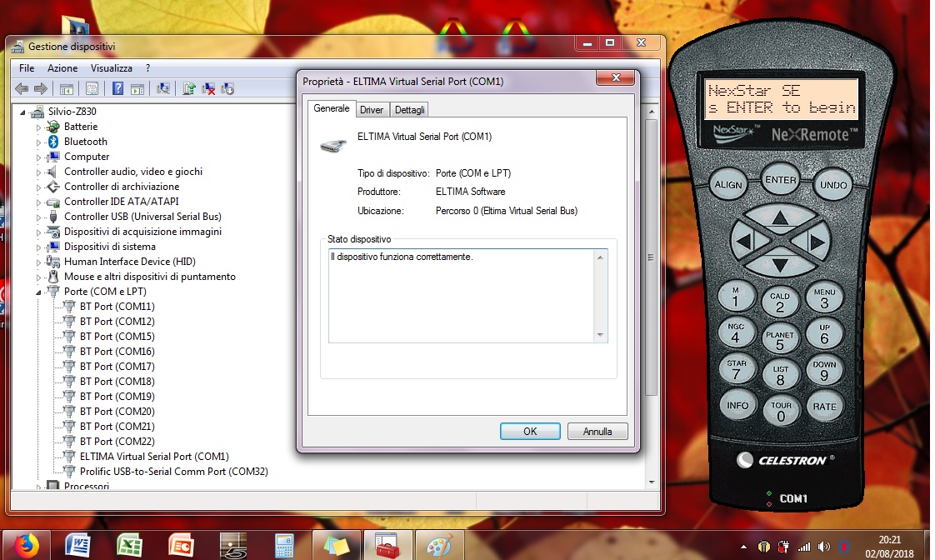The image size is (935, 560).
Task: Open the Sticky Notes taskbar icon
Action: (x=337, y=546)
